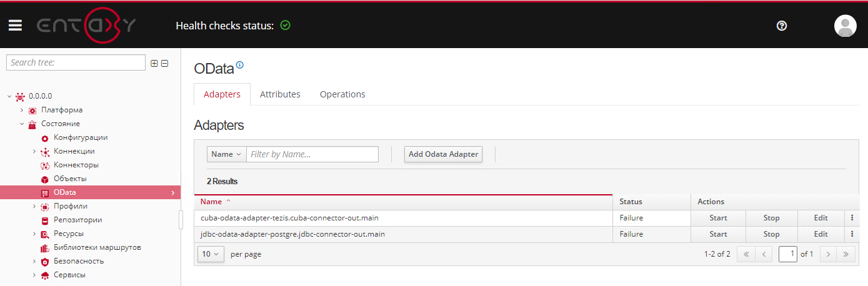Go to the previous page of results
Screen dimensions: 868x286
pos(764,254)
